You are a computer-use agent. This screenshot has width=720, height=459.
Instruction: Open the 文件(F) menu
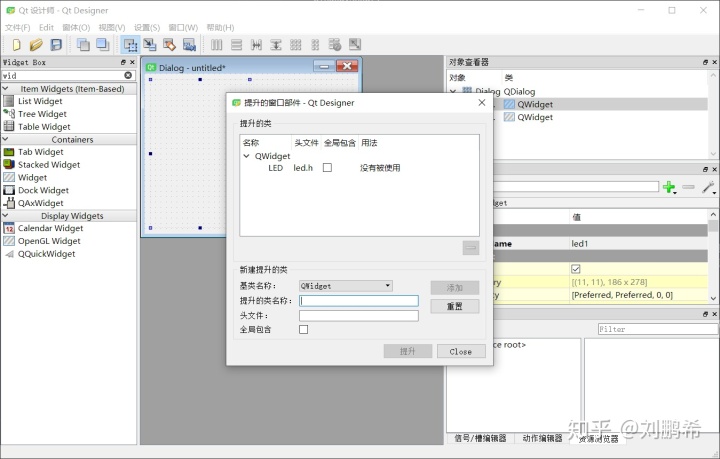[17, 28]
